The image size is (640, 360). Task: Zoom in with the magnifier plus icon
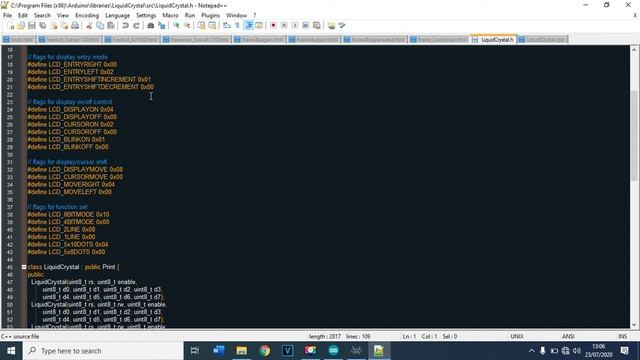pyautogui.click(x=176, y=25)
